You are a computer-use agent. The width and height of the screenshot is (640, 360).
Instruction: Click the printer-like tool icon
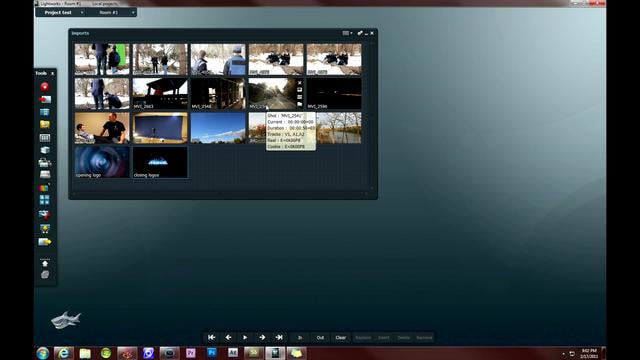[x=44, y=162]
